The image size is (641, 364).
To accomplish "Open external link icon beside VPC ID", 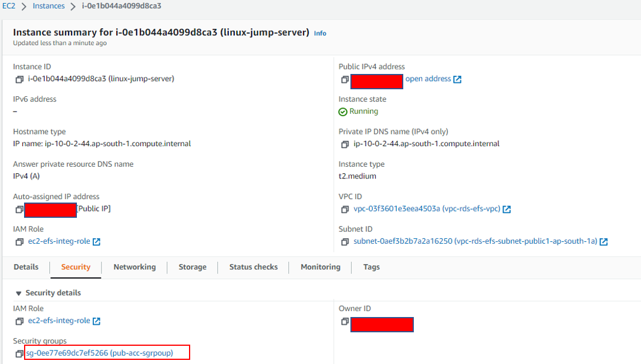I will 507,210.
